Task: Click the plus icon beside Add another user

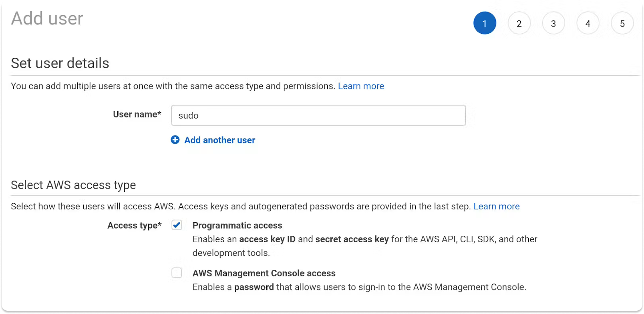Action: (x=175, y=140)
